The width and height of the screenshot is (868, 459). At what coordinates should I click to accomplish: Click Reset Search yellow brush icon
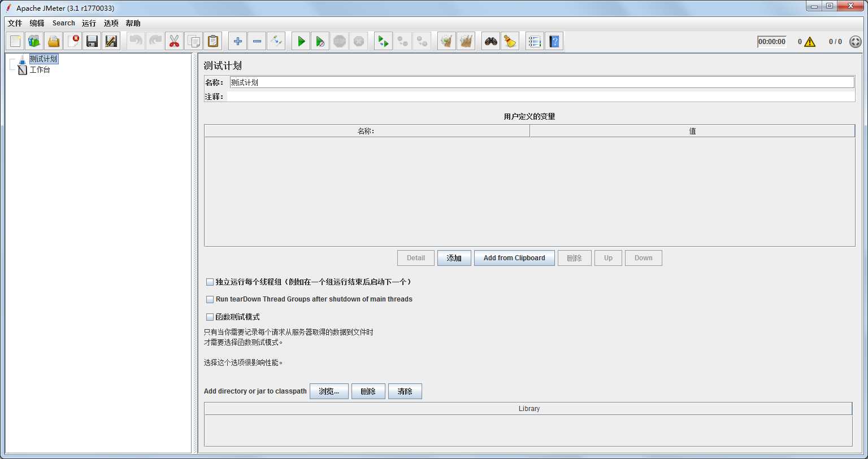[x=510, y=41]
